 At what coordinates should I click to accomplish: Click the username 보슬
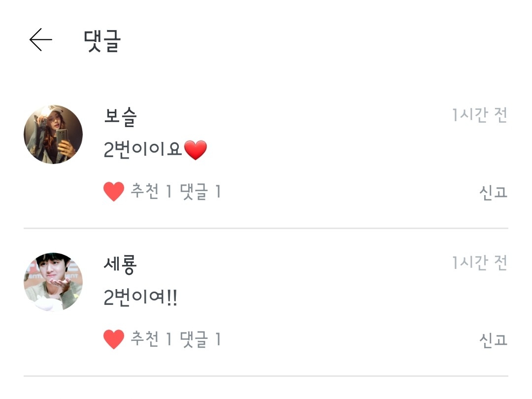tap(120, 117)
